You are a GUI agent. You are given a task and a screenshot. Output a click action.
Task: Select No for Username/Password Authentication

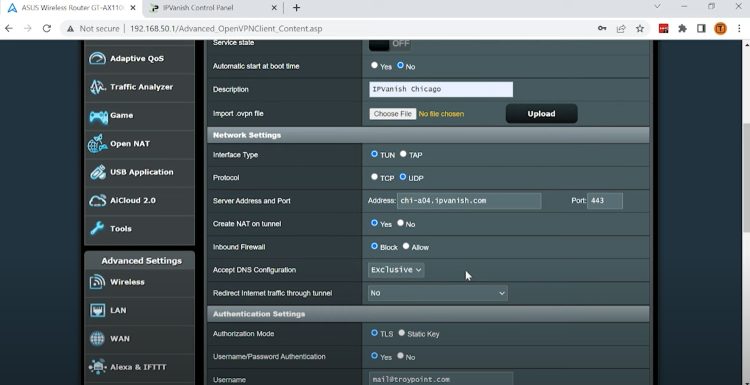pyautogui.click(x=400, y=356)
